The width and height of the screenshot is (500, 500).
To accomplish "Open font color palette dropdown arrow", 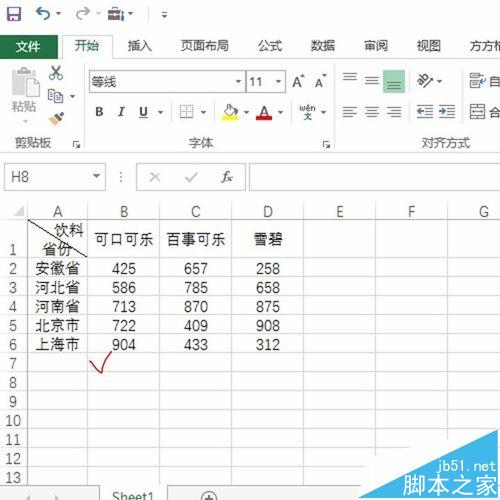I will point(280,112).
